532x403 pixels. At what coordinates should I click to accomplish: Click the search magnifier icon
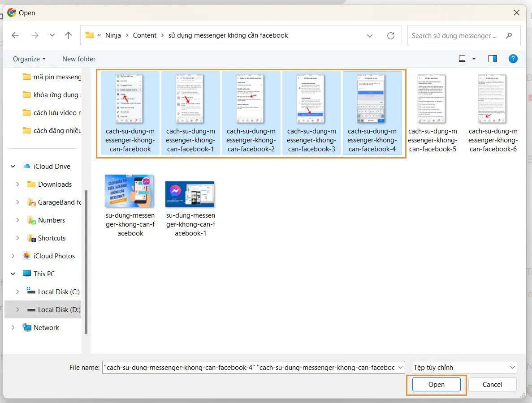click(509, 35)
